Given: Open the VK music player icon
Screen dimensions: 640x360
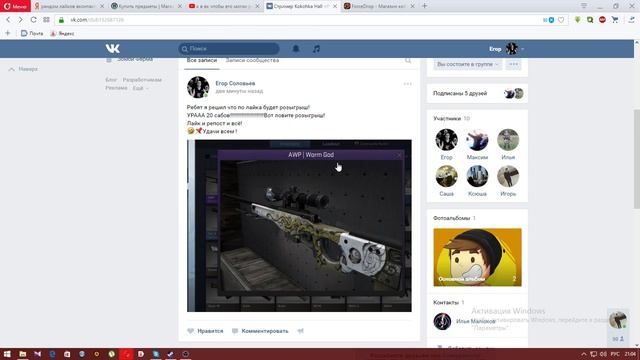Looking at the screenshot, I should click(316, 49).
